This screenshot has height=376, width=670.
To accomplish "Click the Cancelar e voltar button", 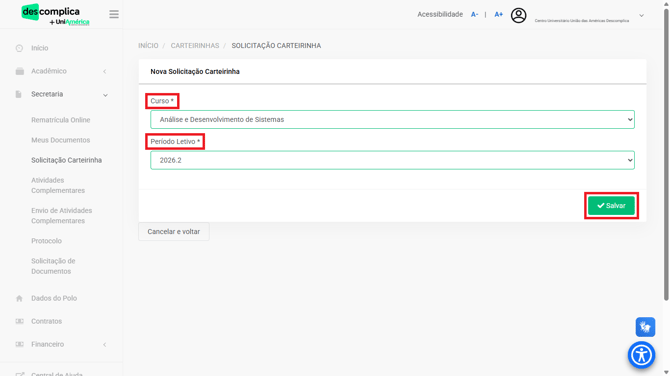I will pyautogui.click(x=173, y=232).
